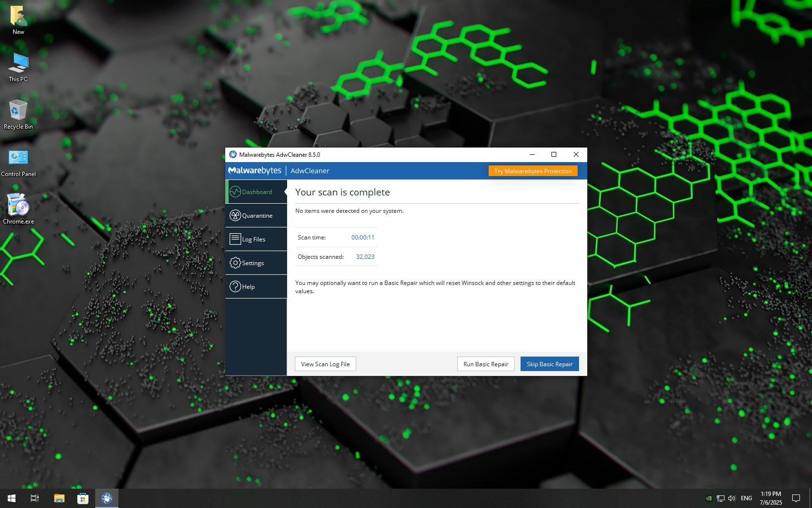Click the Try Malwarebytes Protection button
The width and height of the screenshot is (812, 508).
pos(533,171)
